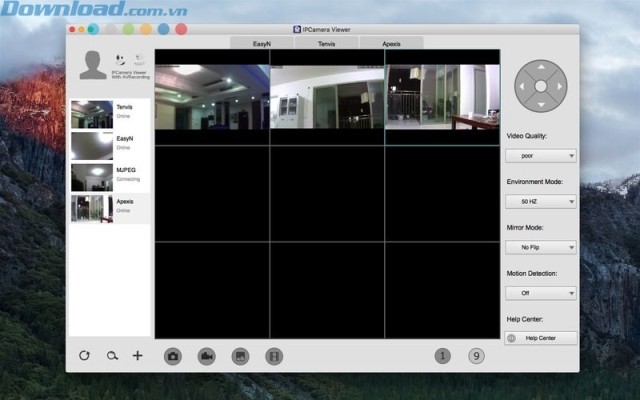Open the Mirror Mode No Flip dropdown
This screenshot has width=640, height=400.
point(541,247)
